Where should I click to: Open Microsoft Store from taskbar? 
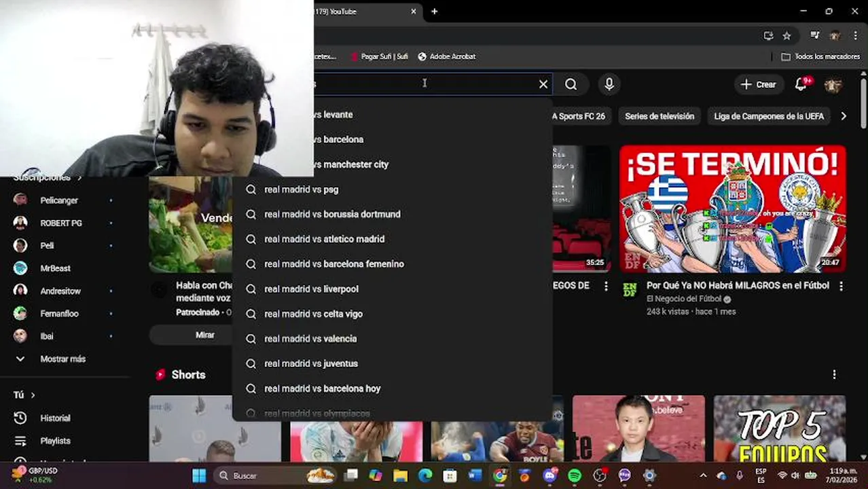click(x=450, y=476)
